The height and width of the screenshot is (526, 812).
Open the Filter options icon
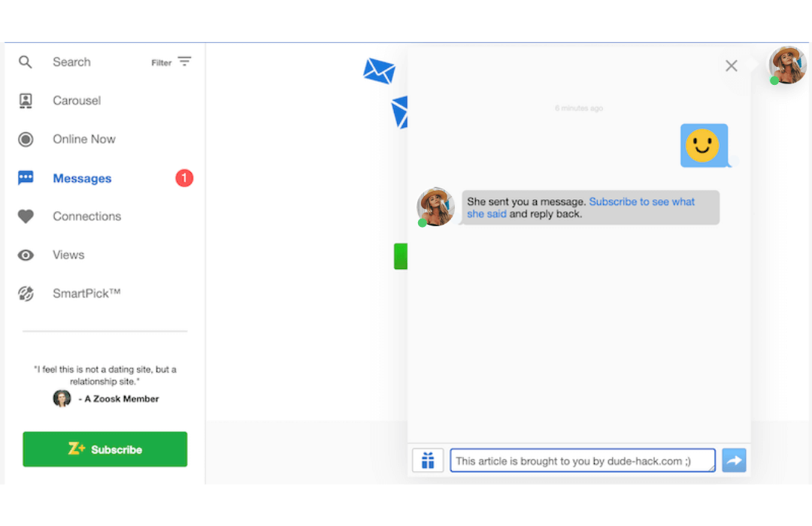pyautogui.click(x=184, y=62)
